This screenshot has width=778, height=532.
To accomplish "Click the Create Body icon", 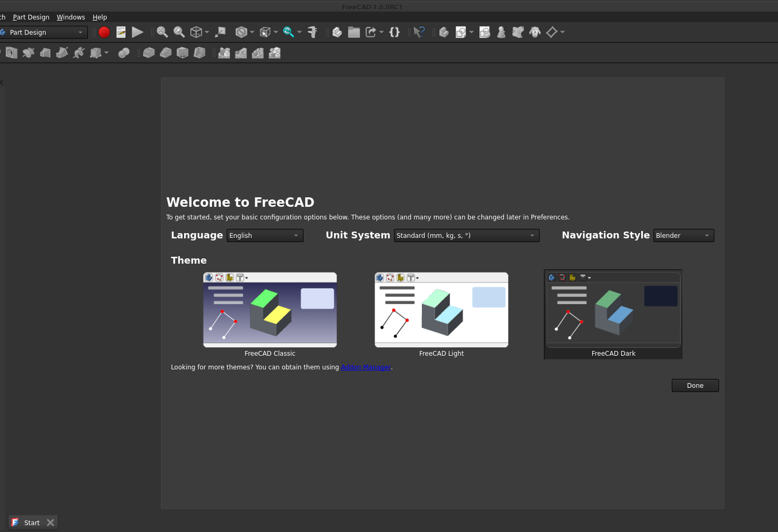I will (x=444, y=32).
